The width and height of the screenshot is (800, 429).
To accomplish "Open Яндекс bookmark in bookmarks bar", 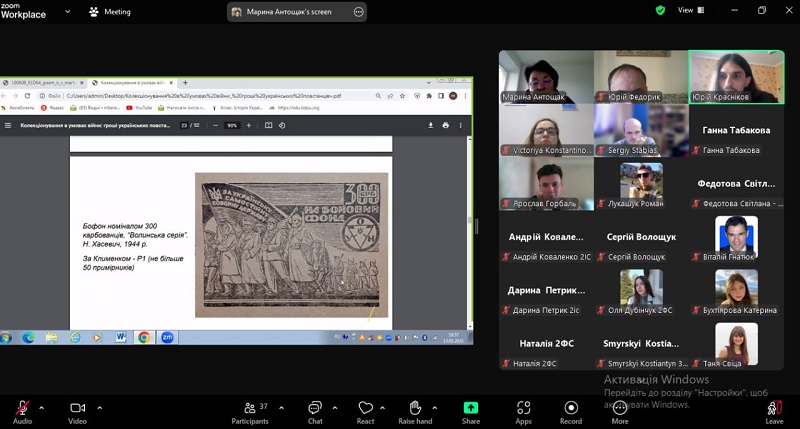I will (x=52, y=108).
